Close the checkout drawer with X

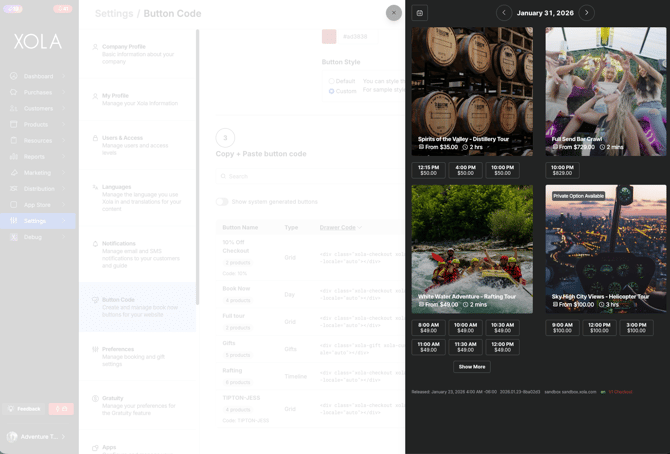394,13
